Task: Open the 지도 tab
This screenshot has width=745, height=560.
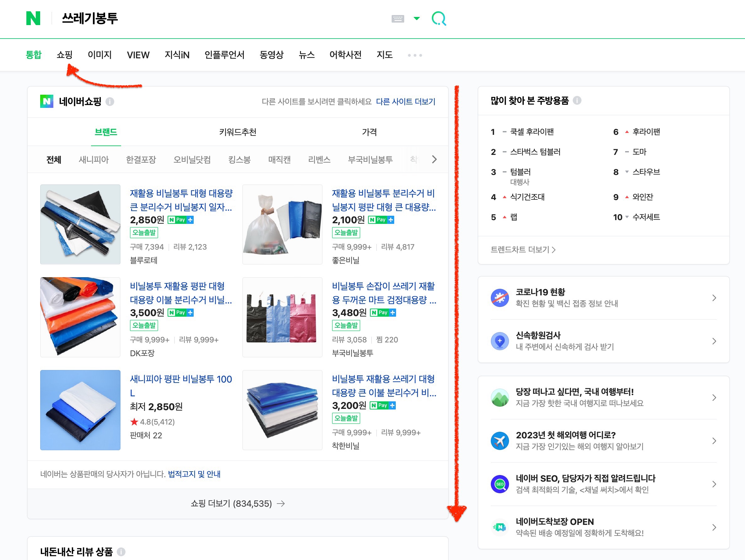Action: click(385, 55)
